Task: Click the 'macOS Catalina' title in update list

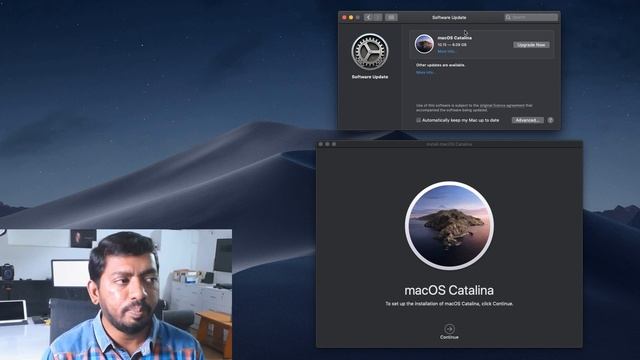Action: coord(454,38)
